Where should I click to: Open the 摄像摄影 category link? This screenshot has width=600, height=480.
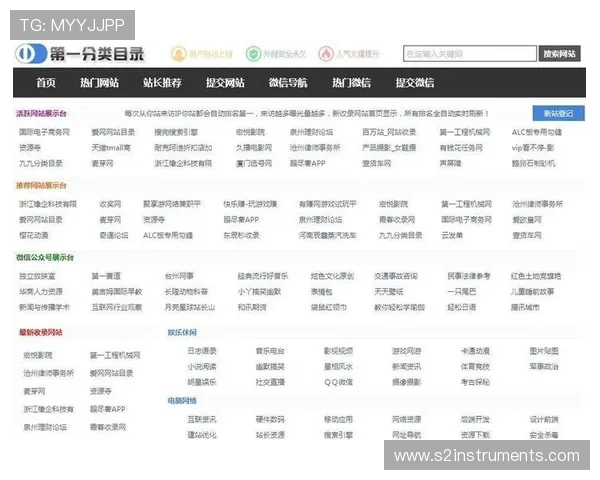[406, 382]
